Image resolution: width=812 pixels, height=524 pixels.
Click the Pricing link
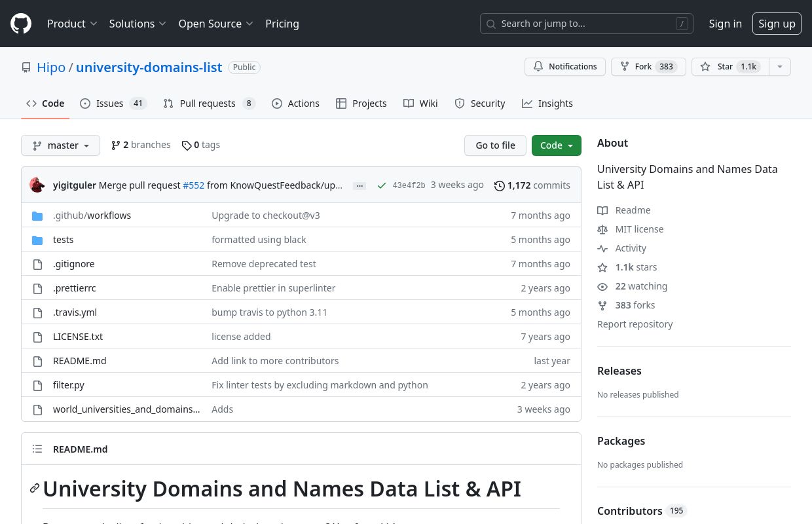coord(282,24)
